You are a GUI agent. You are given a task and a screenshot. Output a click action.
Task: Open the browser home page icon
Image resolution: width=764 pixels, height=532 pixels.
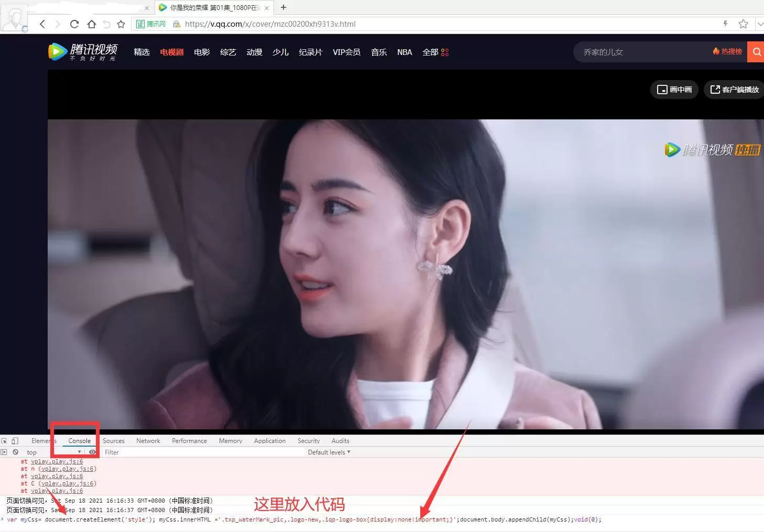[92, 24]
